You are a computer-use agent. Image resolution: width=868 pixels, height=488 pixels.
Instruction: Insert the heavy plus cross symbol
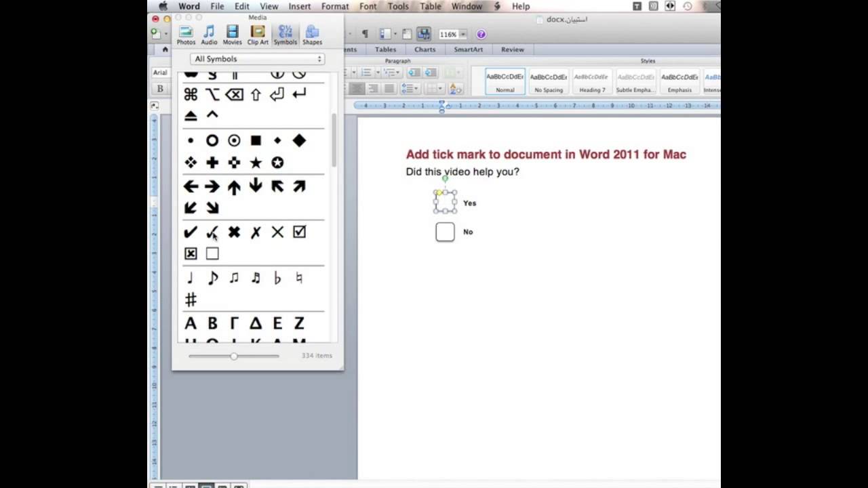click(x=212, y=163)
